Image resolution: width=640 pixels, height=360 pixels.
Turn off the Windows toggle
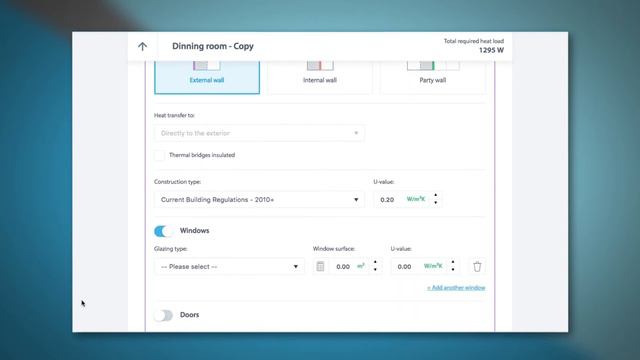pyautogui.click(x=163, y=231)
